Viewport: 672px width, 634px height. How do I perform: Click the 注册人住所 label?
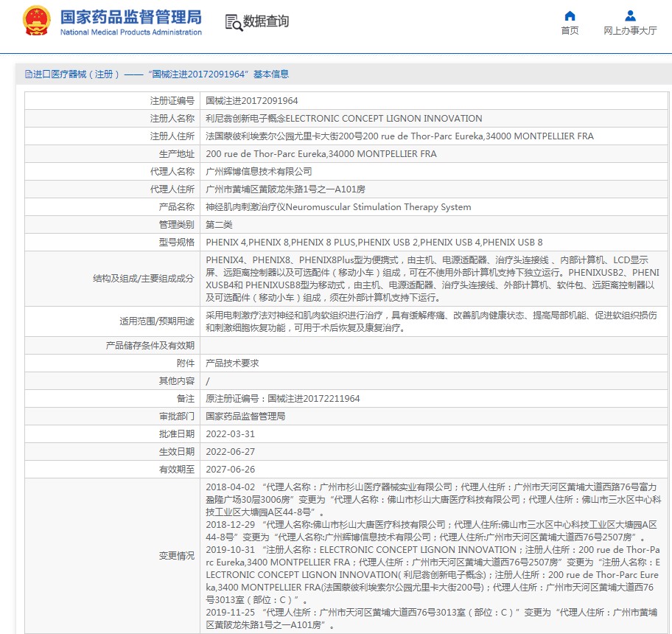point(172,136)
